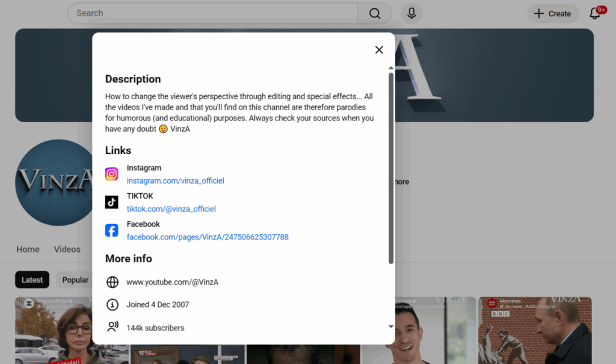Select the Popular filter chip

(75, 280)
